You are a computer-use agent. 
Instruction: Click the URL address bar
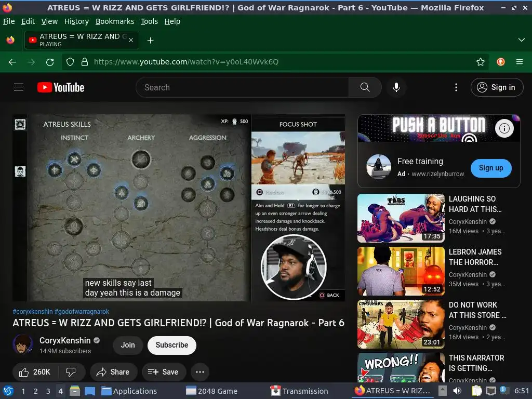275,62
